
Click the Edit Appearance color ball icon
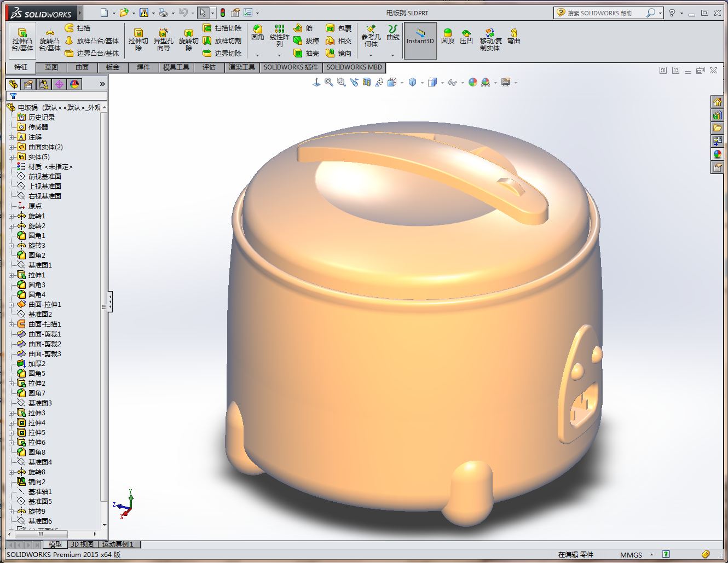point(472,83)
